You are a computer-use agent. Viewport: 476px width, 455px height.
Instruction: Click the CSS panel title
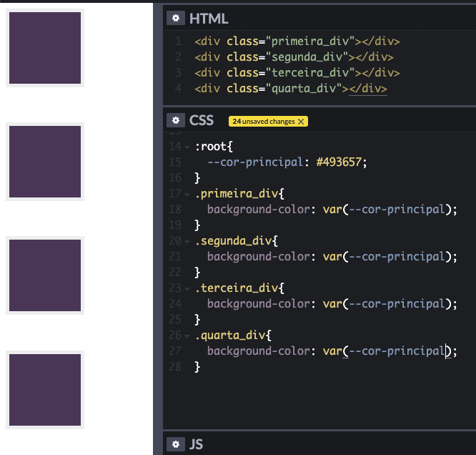(x=202, y=121)
